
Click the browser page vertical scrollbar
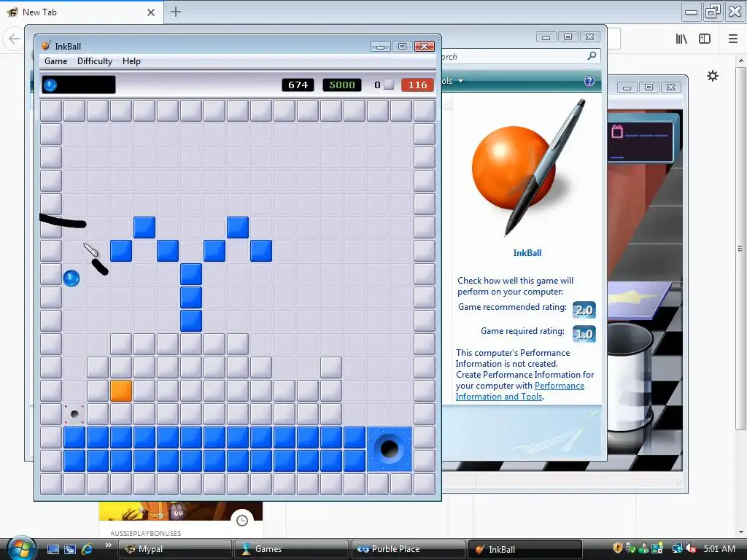(x=740, y=248)
